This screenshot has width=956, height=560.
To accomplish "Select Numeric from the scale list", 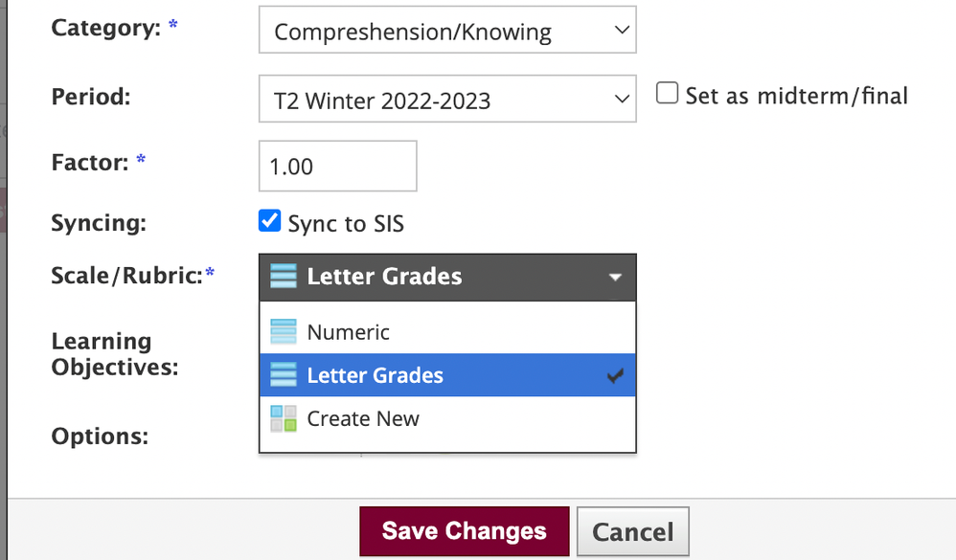I will coord(349,332).
